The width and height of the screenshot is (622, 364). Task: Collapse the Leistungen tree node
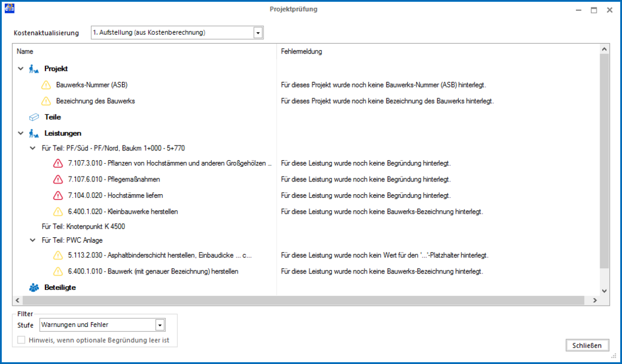pyautogui.click(x=21, y=133)
